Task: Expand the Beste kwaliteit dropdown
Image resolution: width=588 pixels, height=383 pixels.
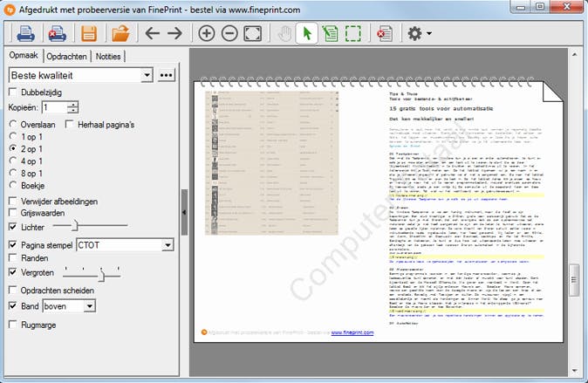Action: pyautogui.click(x=147, y=75)
